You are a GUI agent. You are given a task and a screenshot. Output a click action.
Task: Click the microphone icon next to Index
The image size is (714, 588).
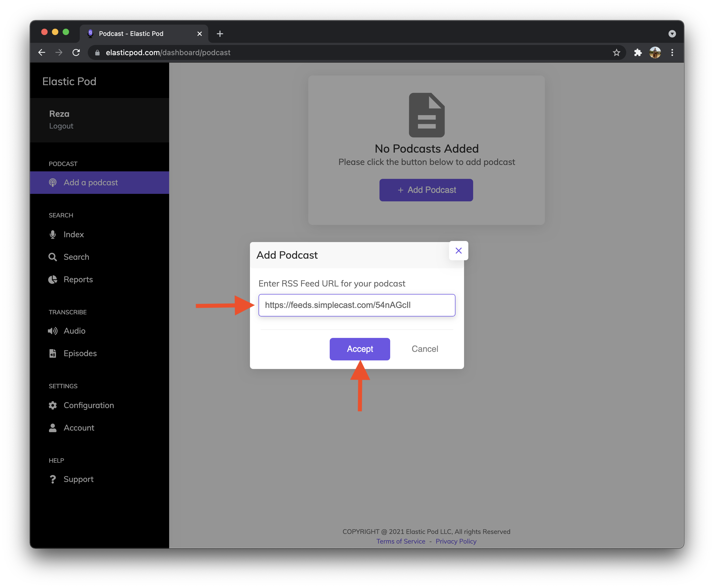point(52,234)
